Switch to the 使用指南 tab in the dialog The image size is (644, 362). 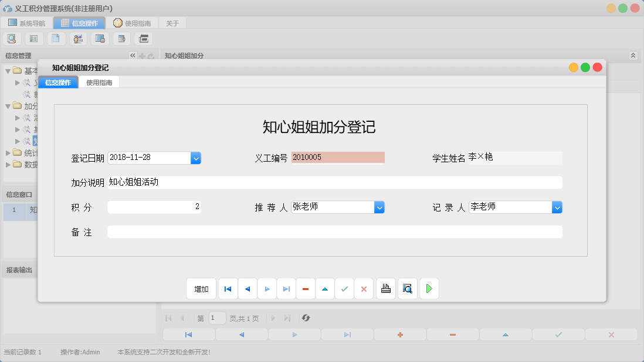point(100,82)
